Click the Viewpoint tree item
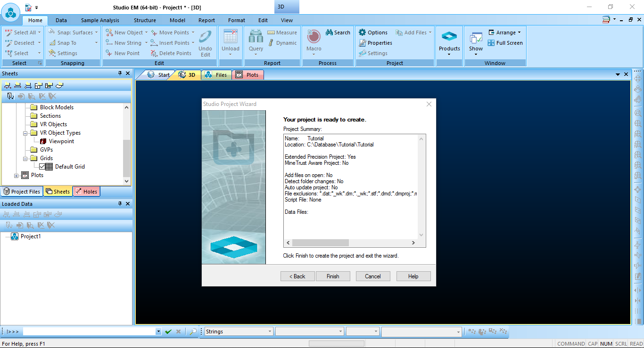This screenshot has height=348, width=644. click(61, 141)
